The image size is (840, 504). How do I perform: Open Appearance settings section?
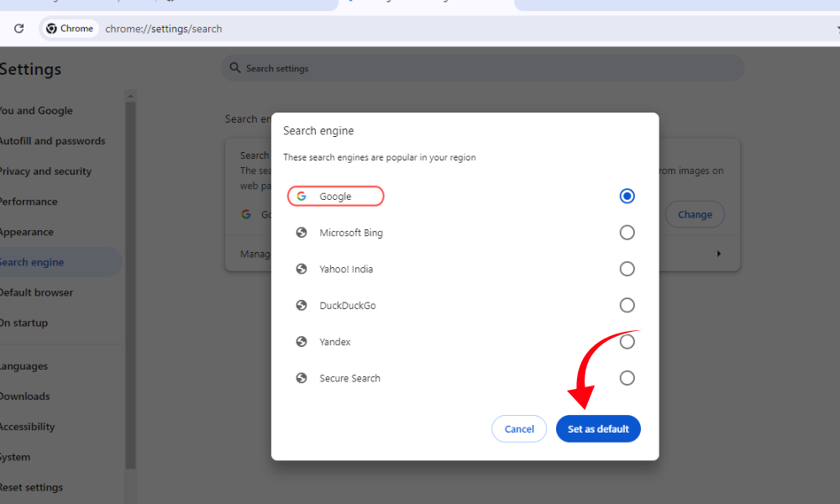click(x=27, y=232)
